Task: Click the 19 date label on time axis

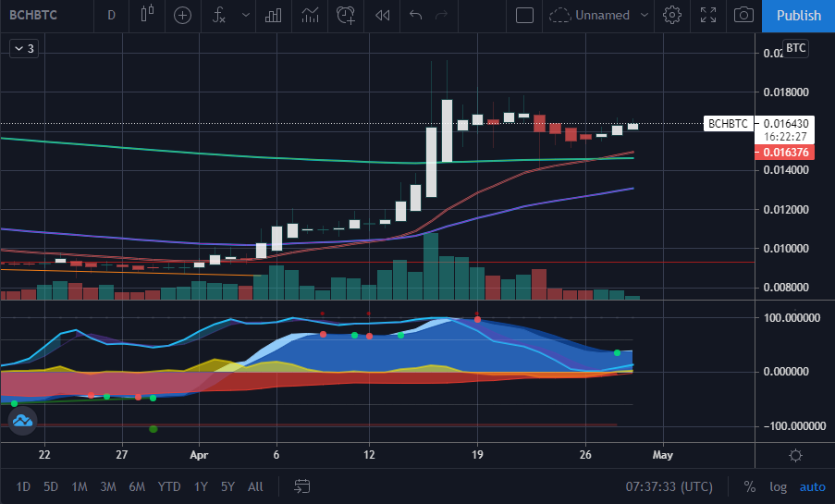Action: pos(477,455)
